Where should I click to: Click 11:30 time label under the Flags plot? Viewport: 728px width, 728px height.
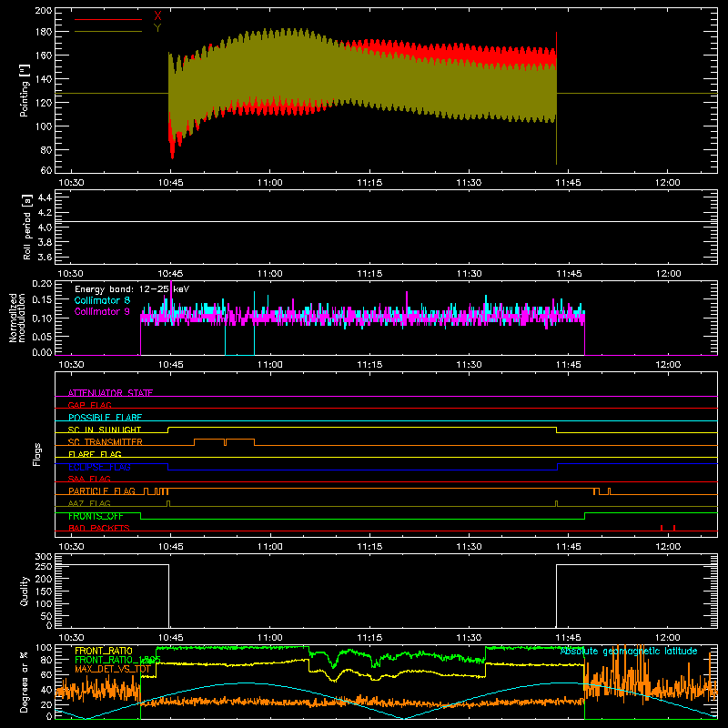tap(469, 547)
